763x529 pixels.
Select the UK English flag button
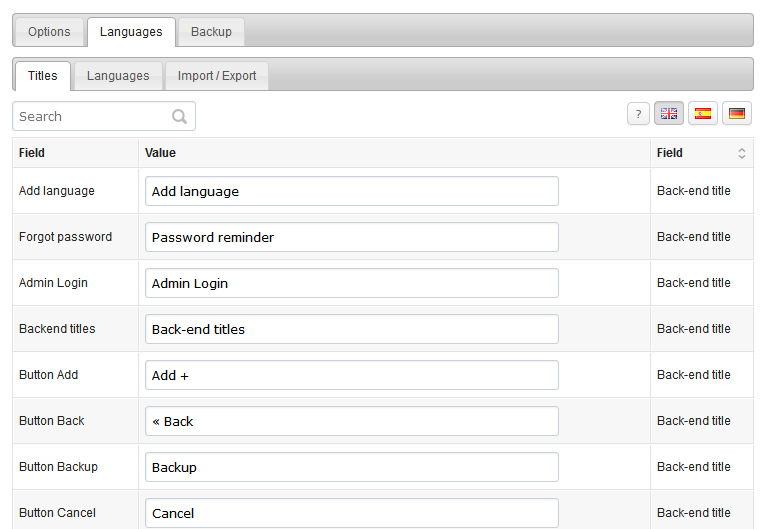[x=669, y=114]
